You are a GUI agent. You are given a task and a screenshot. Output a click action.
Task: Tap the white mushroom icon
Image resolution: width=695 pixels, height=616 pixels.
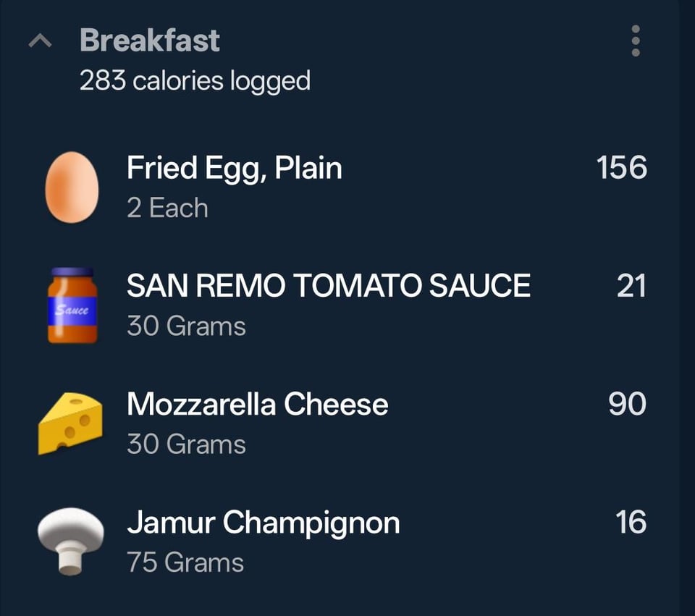[70, 540]
